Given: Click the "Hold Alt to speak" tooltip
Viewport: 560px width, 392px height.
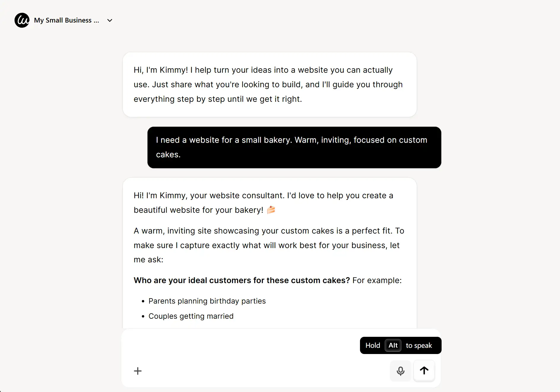Looking at the screenshot, I should (x=400, y=345).
